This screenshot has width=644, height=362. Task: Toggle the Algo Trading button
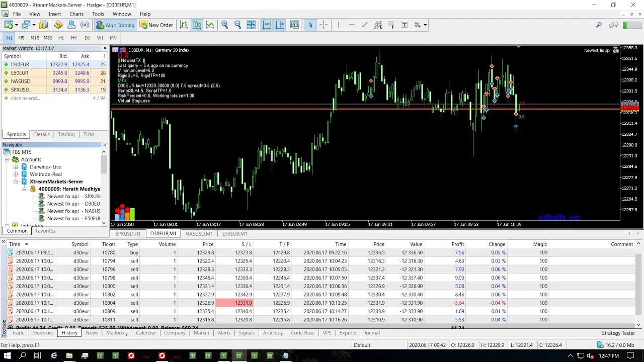click(115, 25)
